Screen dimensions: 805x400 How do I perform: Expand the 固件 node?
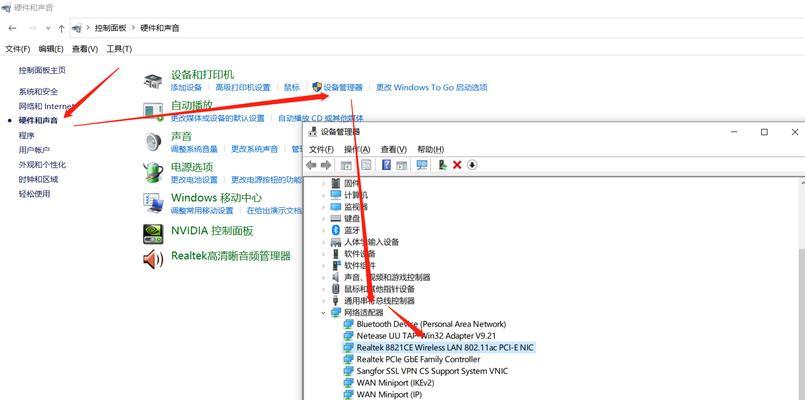(323, 183)
